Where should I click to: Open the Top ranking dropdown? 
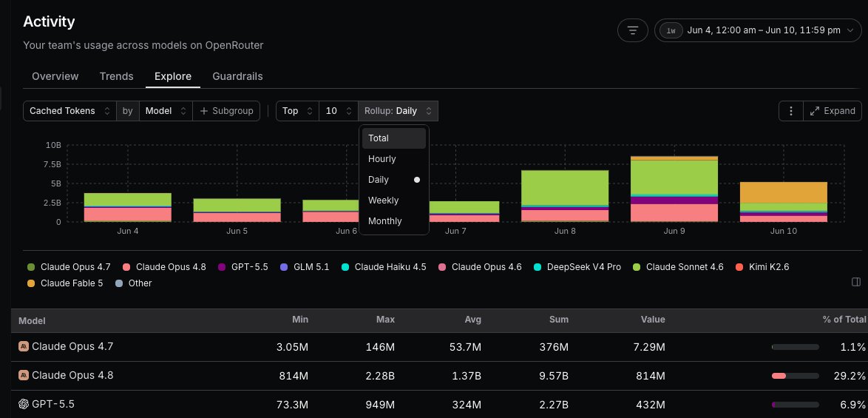pyautogui.click(x=297, y=111)
